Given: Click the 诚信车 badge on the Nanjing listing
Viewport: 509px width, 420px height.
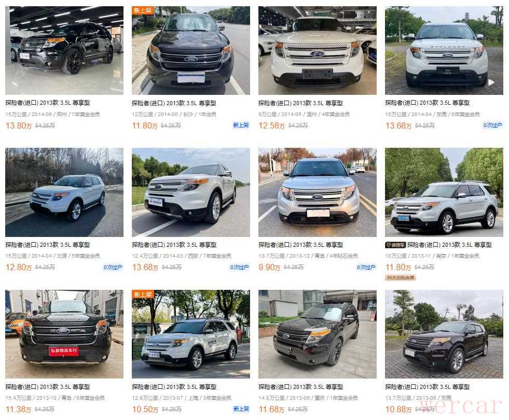Looking at the screenshot, I should tap(395, 245).
